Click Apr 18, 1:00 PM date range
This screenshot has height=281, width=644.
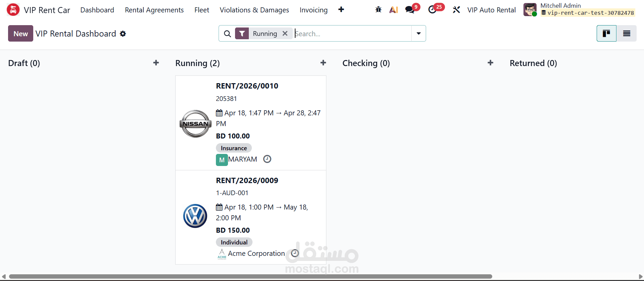tap(262, 212)
